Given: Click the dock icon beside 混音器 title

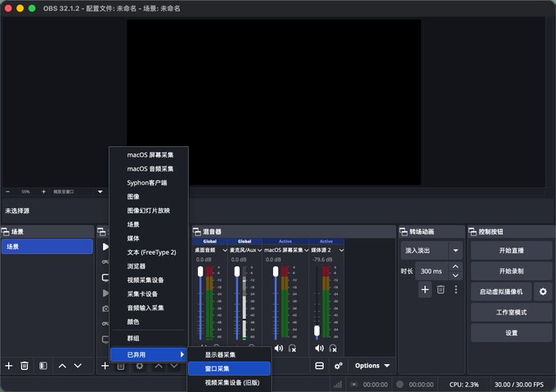Looking at the screenshot, I should tap(197, 232).
